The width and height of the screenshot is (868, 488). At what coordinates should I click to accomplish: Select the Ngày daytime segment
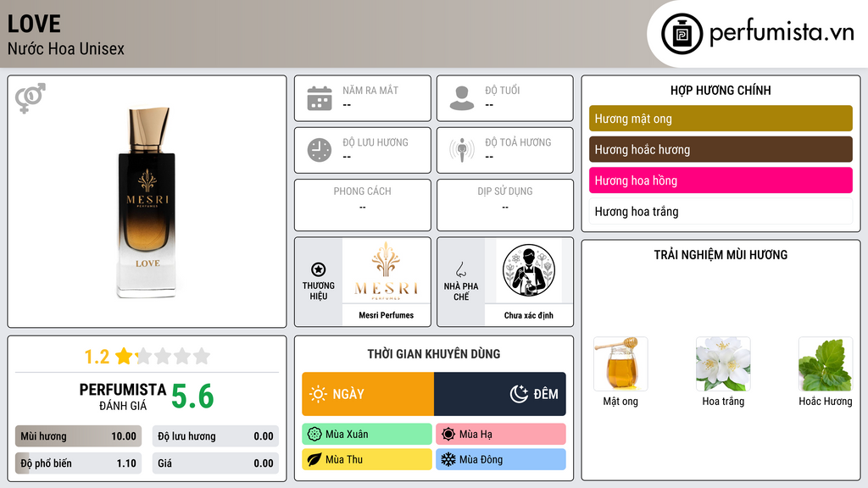coord(368,394)
